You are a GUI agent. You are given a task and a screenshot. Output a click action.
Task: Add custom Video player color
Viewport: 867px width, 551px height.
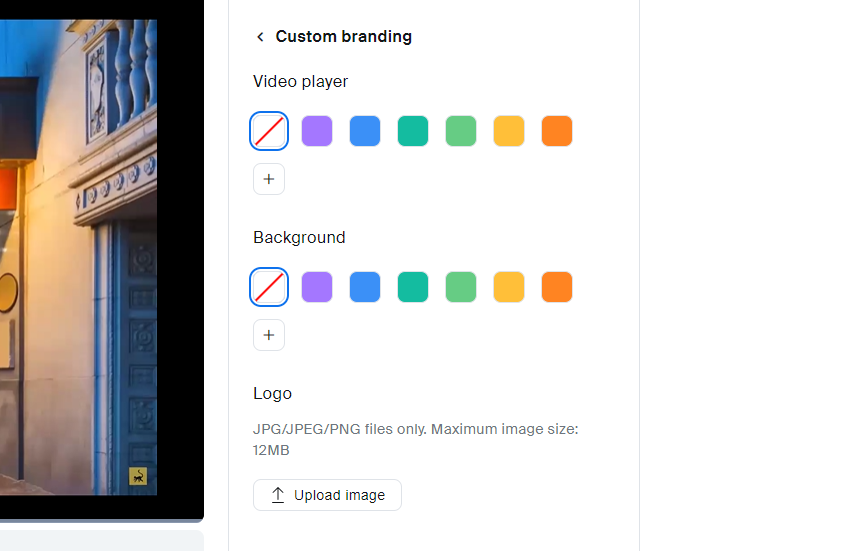coord(269,179)
